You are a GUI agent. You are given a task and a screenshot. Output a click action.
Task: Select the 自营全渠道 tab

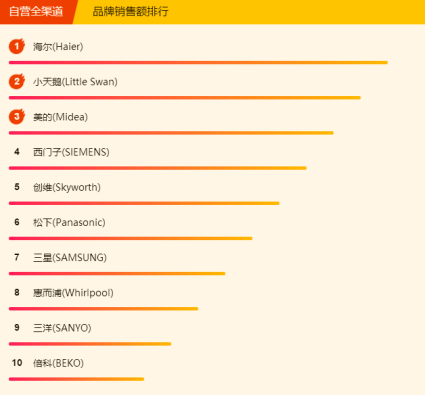click(x=36, y=12)
